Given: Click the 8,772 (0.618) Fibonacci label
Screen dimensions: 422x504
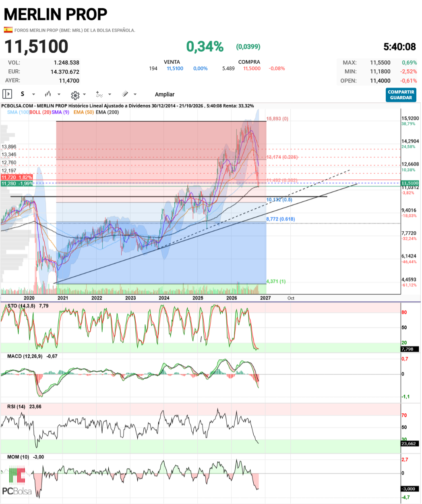Looking at the screenshot, I should (281, 219).
